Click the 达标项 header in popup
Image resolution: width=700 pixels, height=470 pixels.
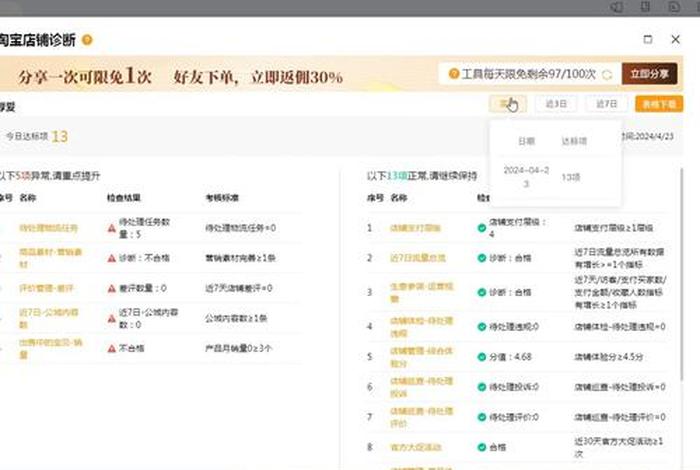coord(574,141)
